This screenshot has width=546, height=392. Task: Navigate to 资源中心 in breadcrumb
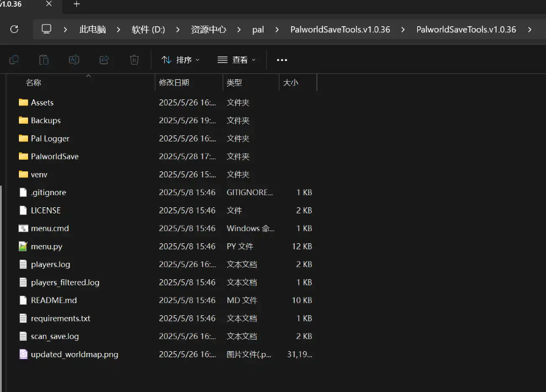(x=208, y=29)
